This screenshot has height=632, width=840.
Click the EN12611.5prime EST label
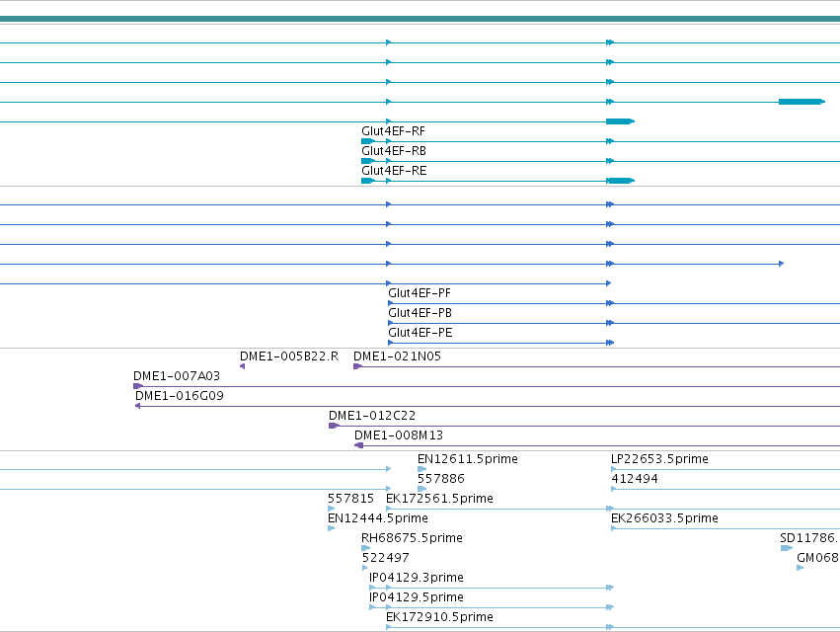pyautogui.click(x=468, y=459)
